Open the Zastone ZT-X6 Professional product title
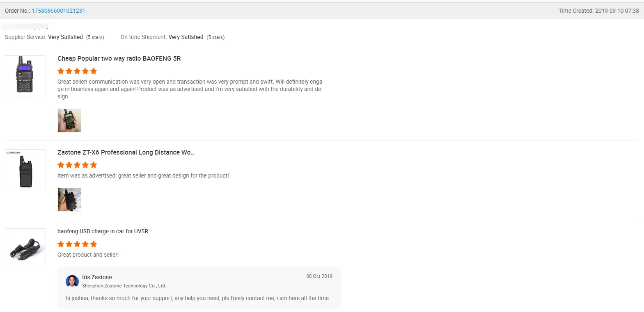Image resolution: width=644 pixels, height=312 pixels. click(126, 153)
